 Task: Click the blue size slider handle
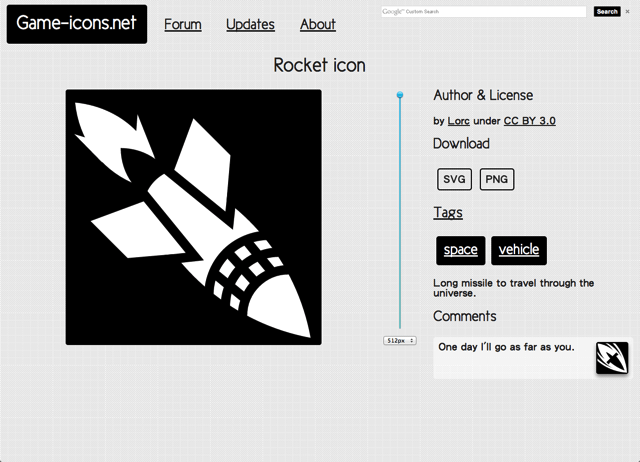(400, 96)
